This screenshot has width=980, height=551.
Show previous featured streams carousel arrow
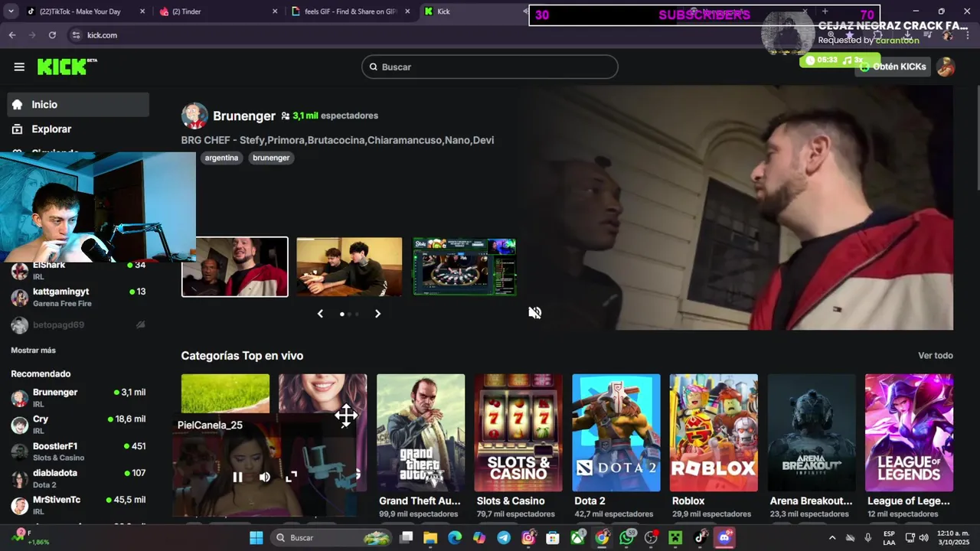tap(320, 314)
